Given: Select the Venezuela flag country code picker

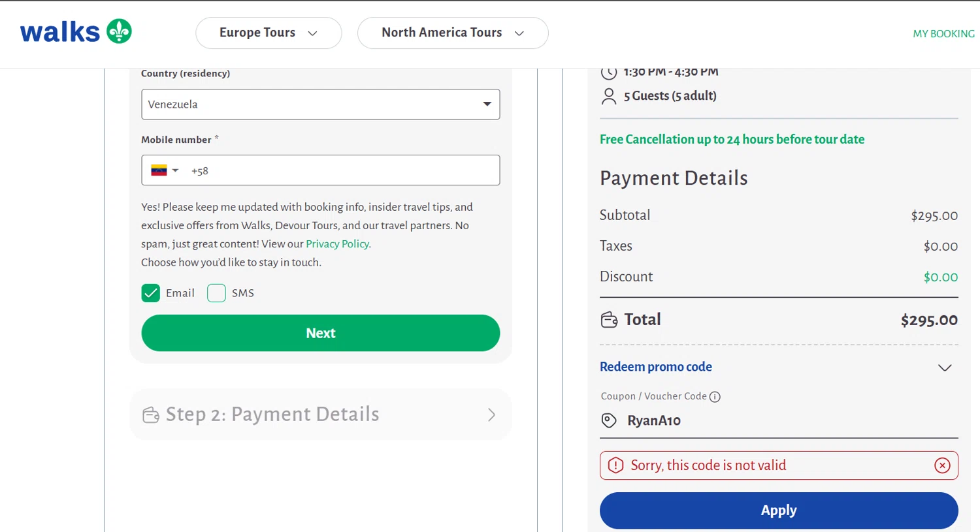Looking at the screenshot, I should 164,170.
